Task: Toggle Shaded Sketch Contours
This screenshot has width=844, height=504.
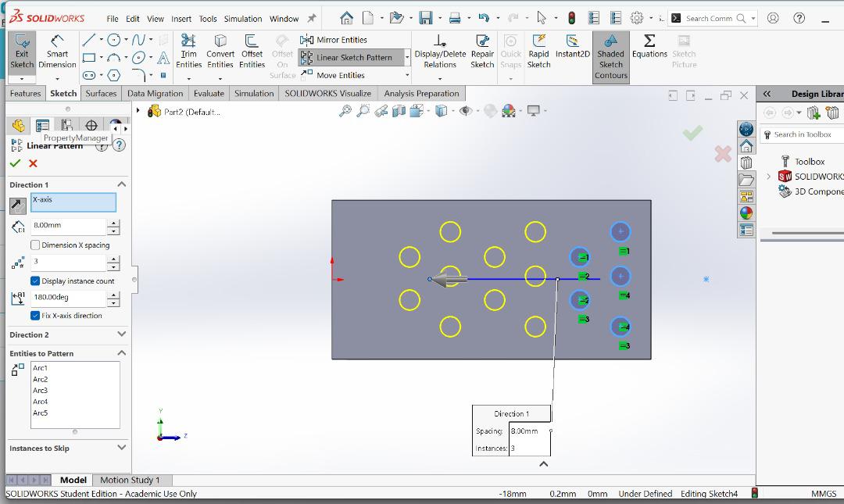Action: 611,57
